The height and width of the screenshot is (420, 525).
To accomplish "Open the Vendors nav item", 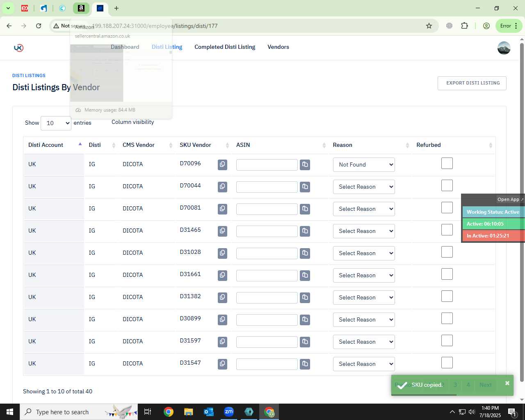I will tap(278, 47).
